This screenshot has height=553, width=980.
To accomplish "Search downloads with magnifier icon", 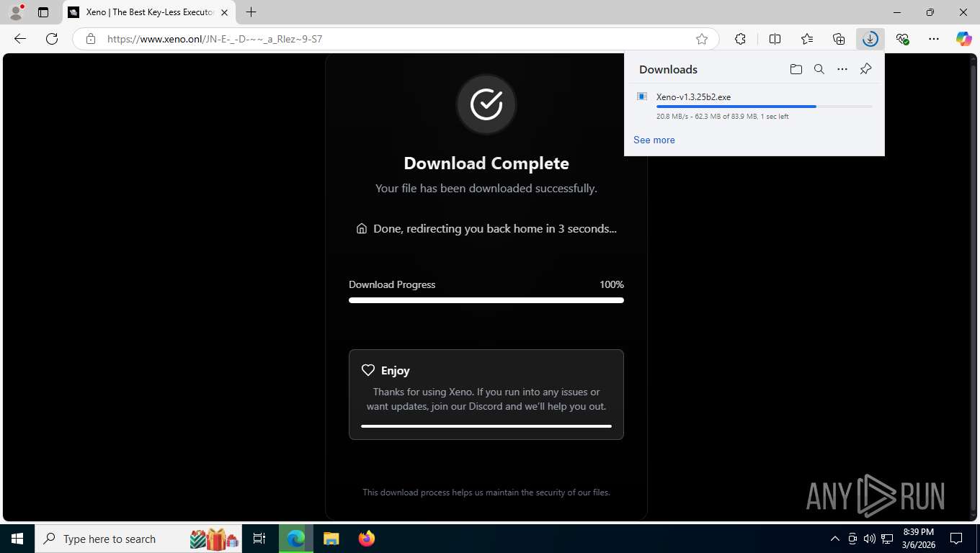I will tap(819, 69).
